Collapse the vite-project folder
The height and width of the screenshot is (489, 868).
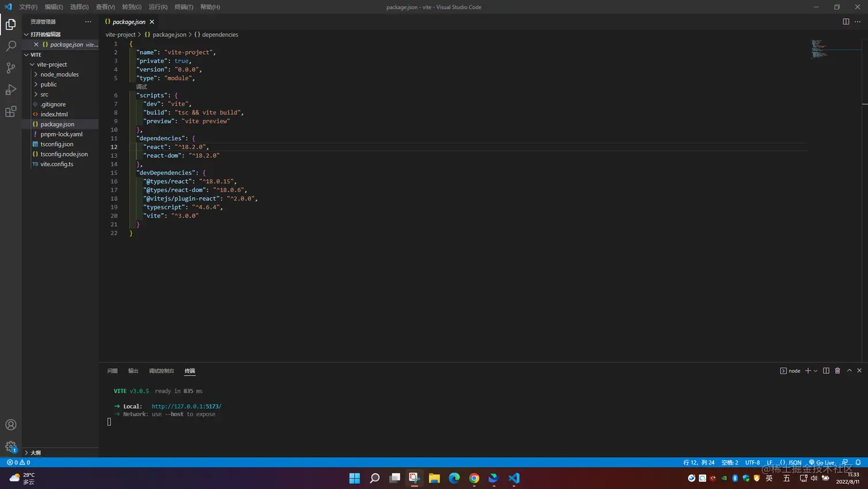point(60,64)
